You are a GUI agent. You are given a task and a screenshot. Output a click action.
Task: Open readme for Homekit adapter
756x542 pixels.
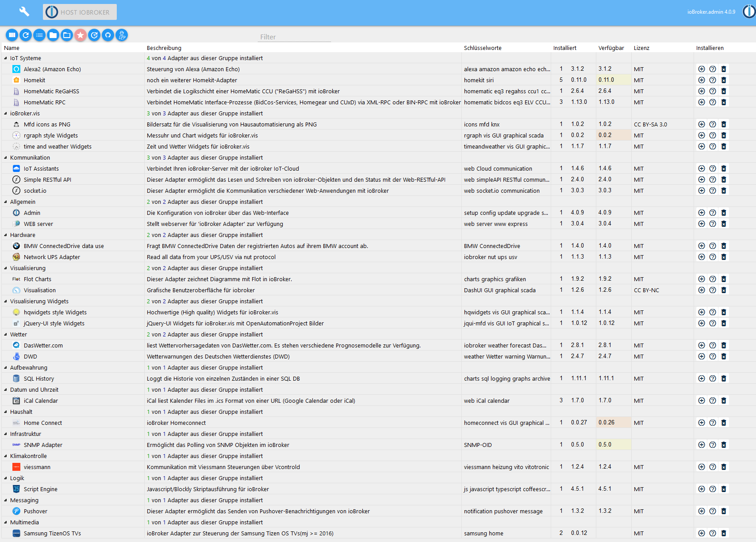coord(713,80)
